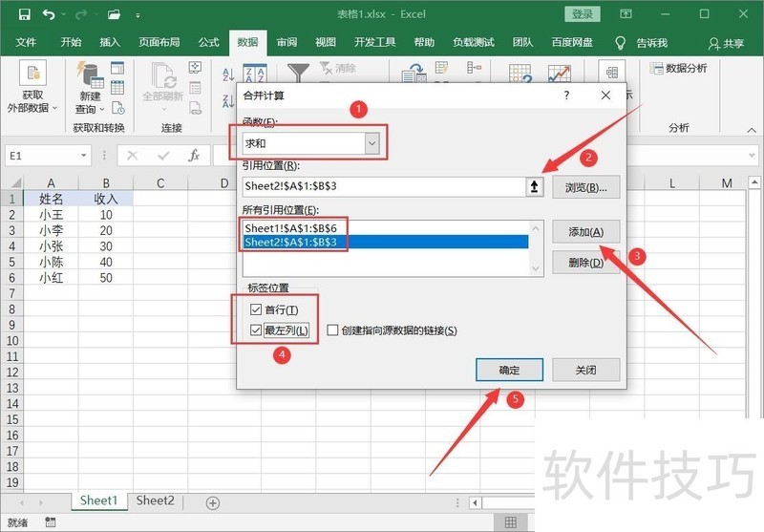764x532 pixels.
Task: Select cell A2 containing 小王
Action: point(51,215)
